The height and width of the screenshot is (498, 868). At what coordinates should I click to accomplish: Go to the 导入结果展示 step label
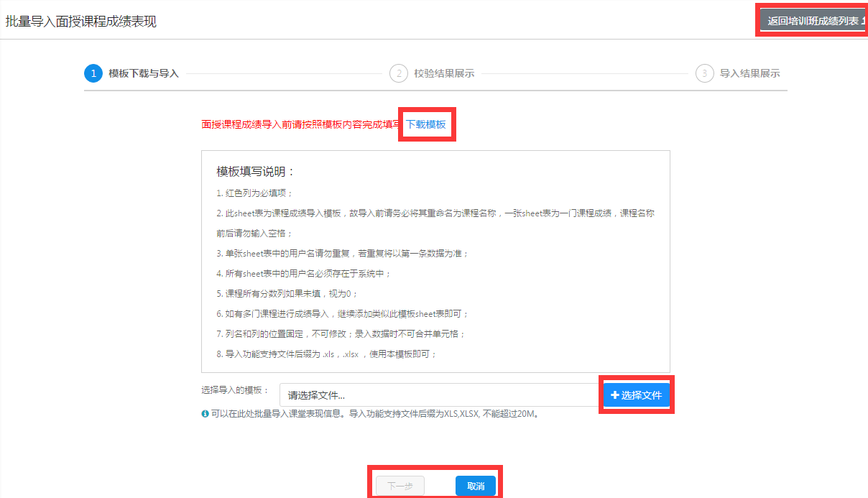(749, 73)
